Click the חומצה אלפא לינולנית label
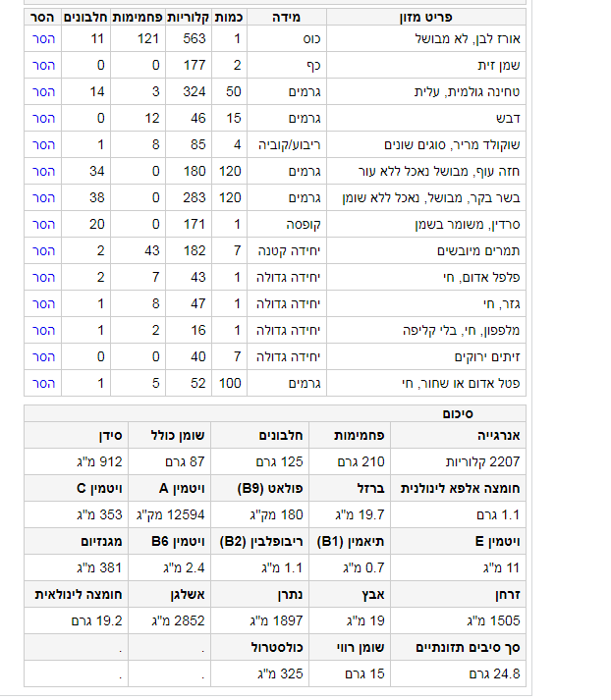This screenshot has height=700, width=611. (x=461, y=489)
